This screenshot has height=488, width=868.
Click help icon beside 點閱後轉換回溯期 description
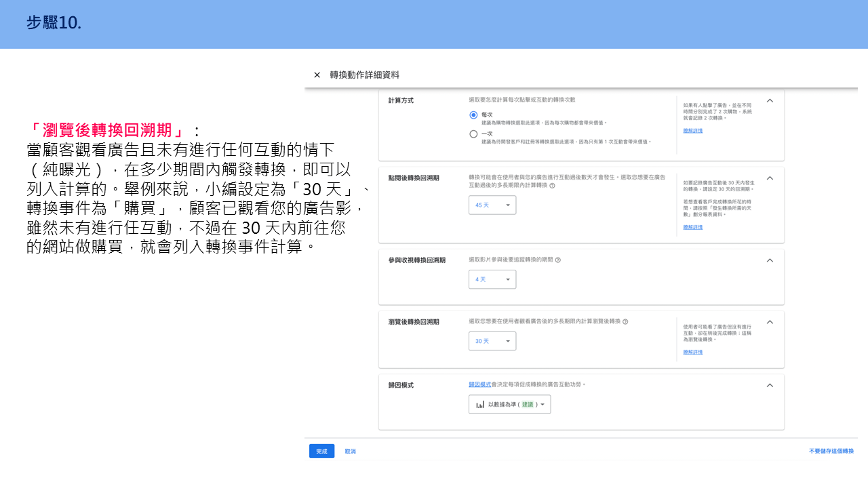click(552, 186)
